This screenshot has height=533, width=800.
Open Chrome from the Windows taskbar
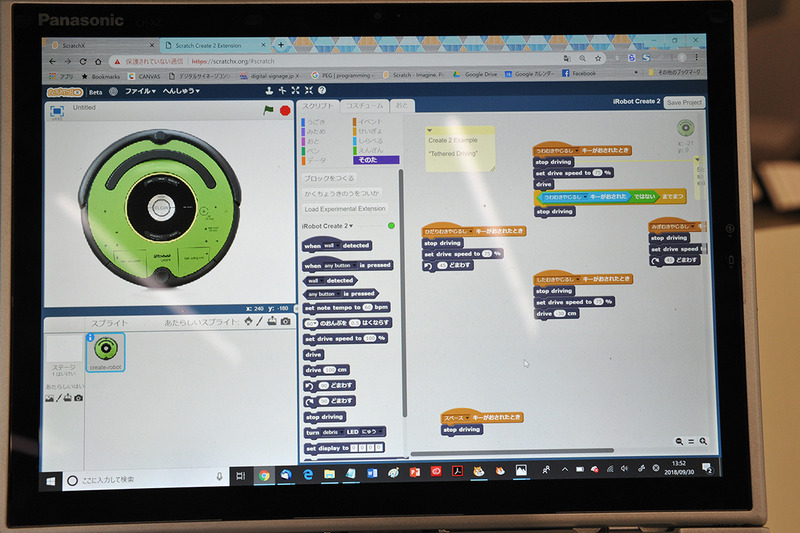click(x=264, y=475)
